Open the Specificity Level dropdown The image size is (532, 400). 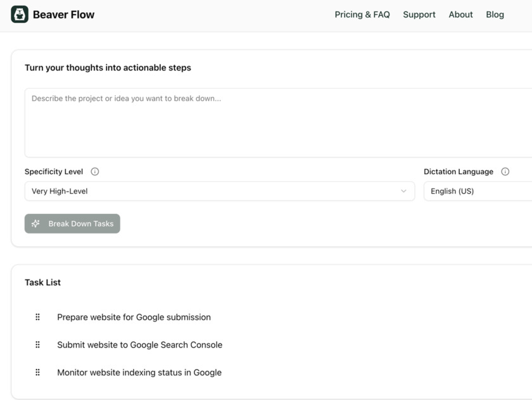219,191
